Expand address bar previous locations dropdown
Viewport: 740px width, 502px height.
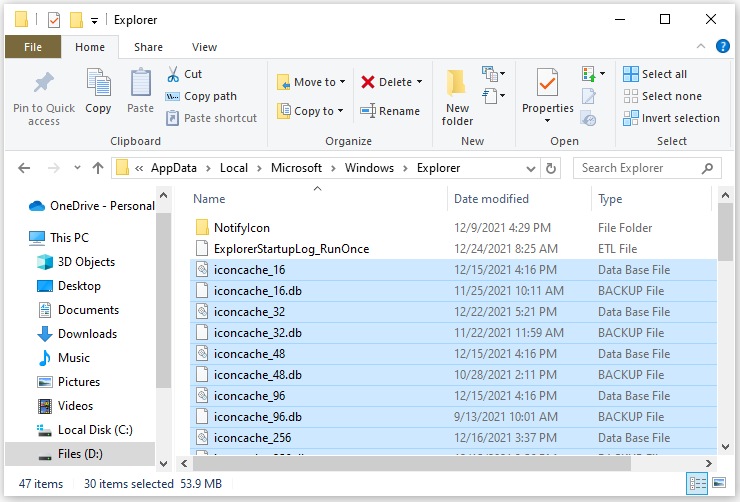531,168
